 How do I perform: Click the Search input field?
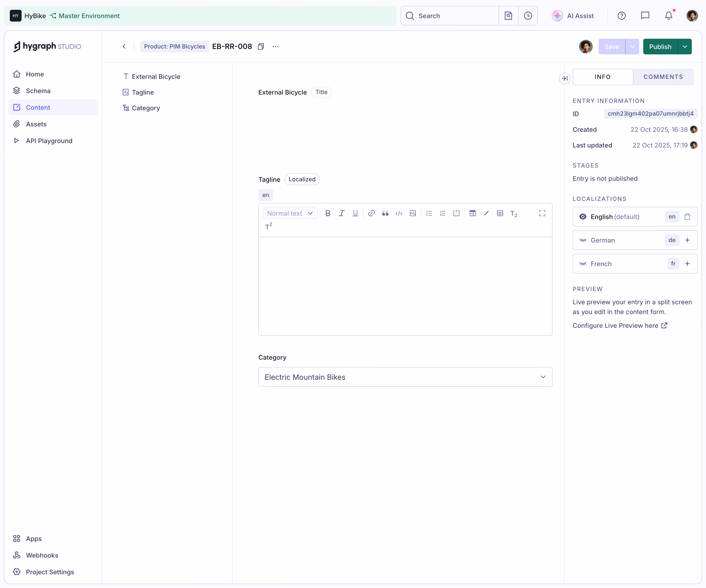[x=450, y=15]
